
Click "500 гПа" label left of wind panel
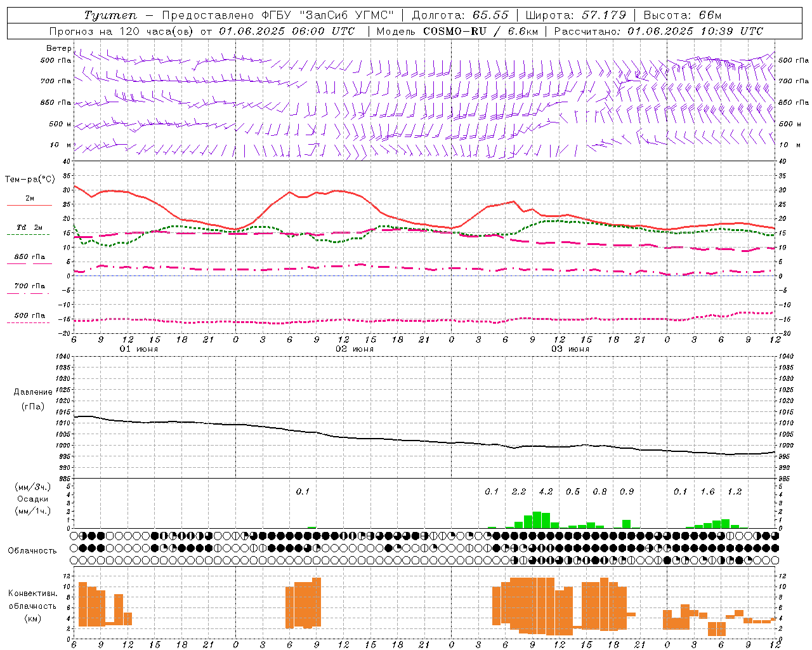click(x=56, y=60)
